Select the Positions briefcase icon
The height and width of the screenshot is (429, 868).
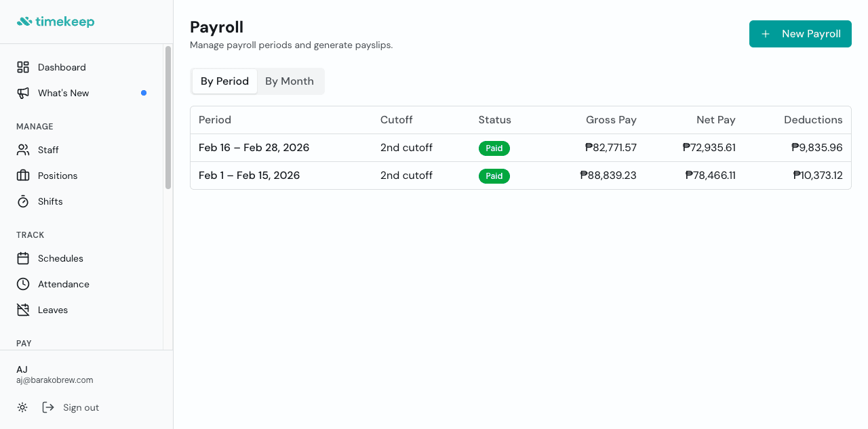[x=22, y=176]
